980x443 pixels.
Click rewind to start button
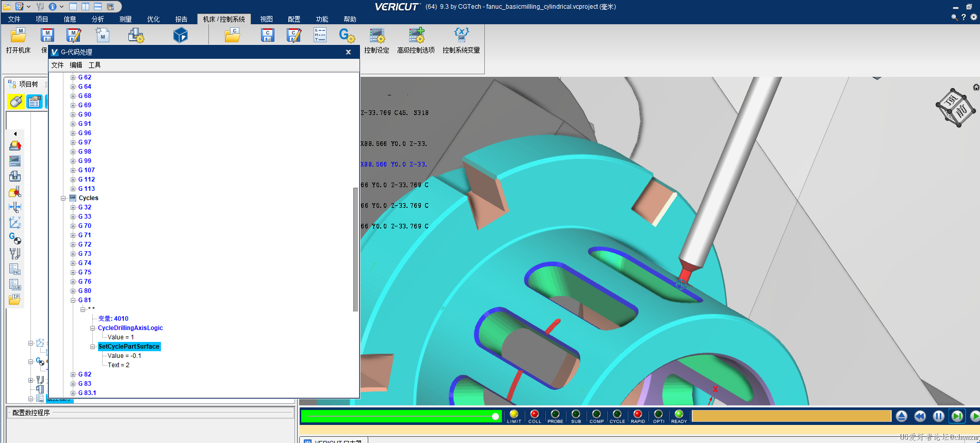pos(920,416)
